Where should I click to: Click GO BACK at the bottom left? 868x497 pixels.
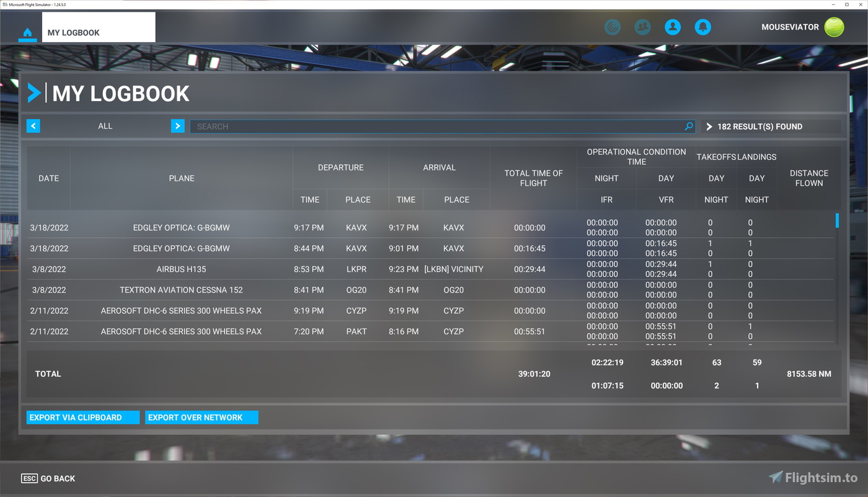click(48, 478)
